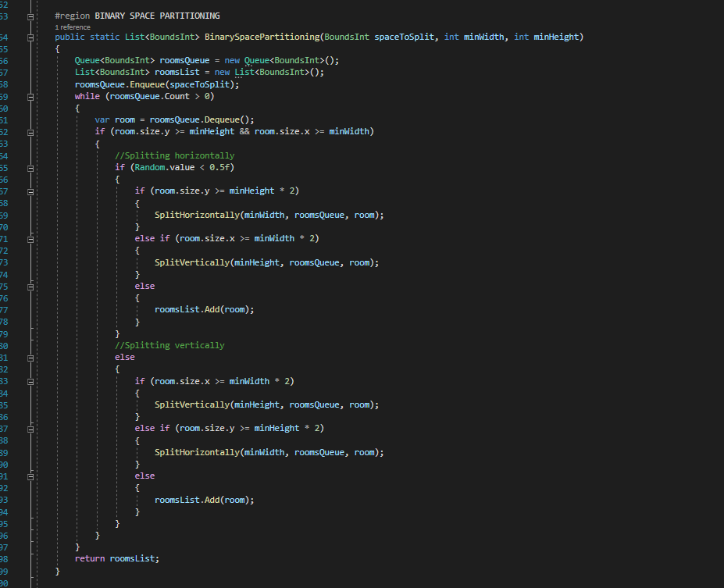Screen dimensions: 724x588
Task: Click the '//Splitting vertically' comment
Action: point(169,345)
